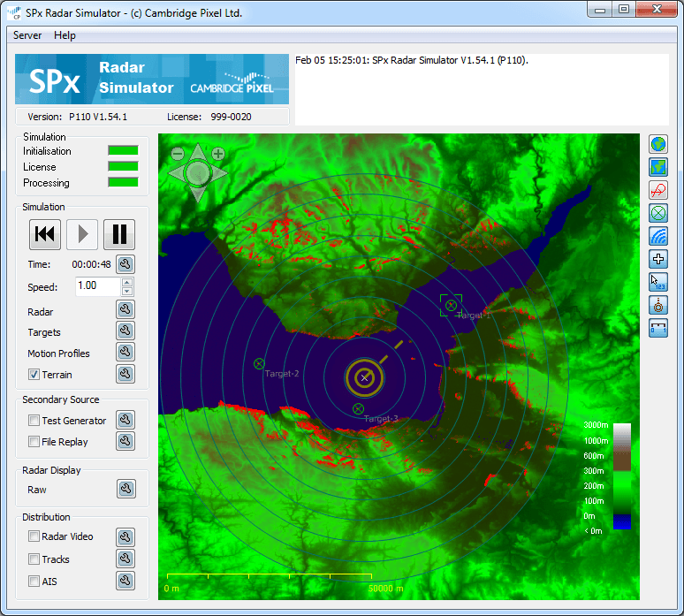The height and width of the screenshot is (616, 684).
Task: Click the License status indicator
Action: pyautogui.click(x=123, y=166)
